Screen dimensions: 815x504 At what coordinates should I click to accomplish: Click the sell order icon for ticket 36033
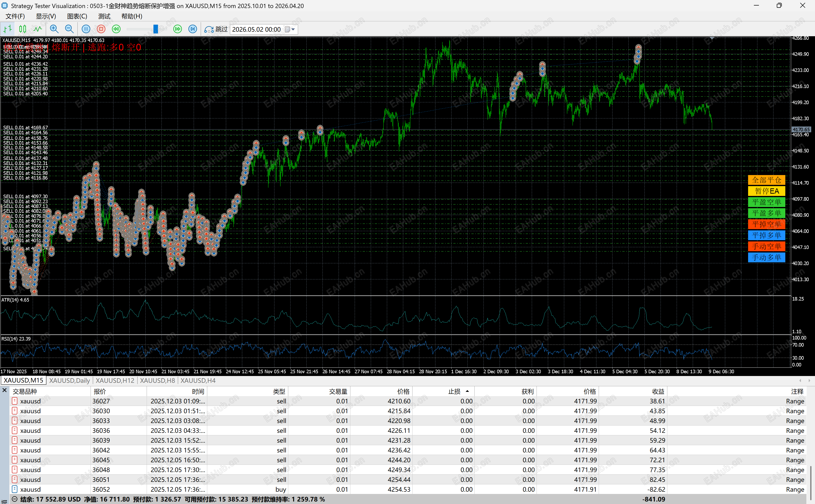pyautogui.click(x=15, y=421)
